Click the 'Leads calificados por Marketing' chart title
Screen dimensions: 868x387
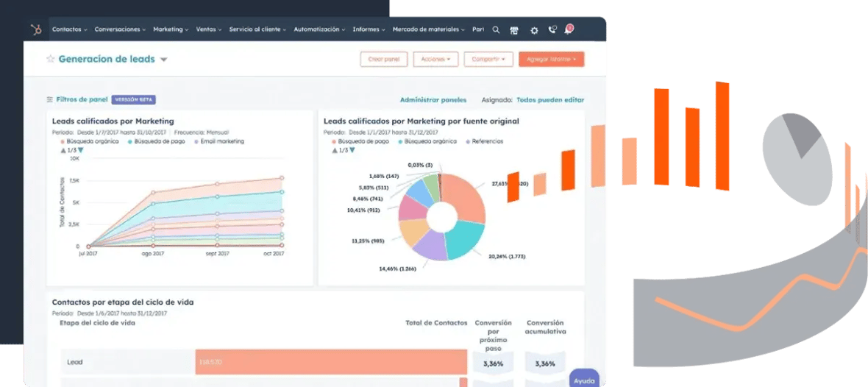113,121
